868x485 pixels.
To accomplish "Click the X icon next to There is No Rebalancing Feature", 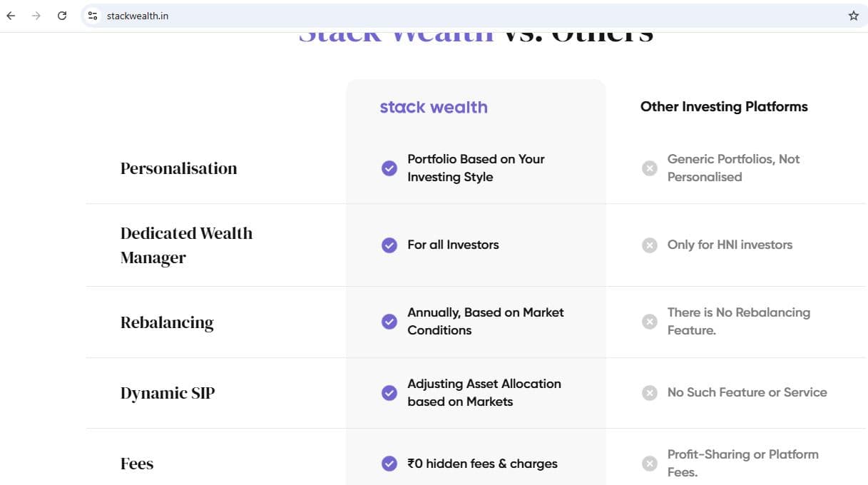I will pos(650,322).
